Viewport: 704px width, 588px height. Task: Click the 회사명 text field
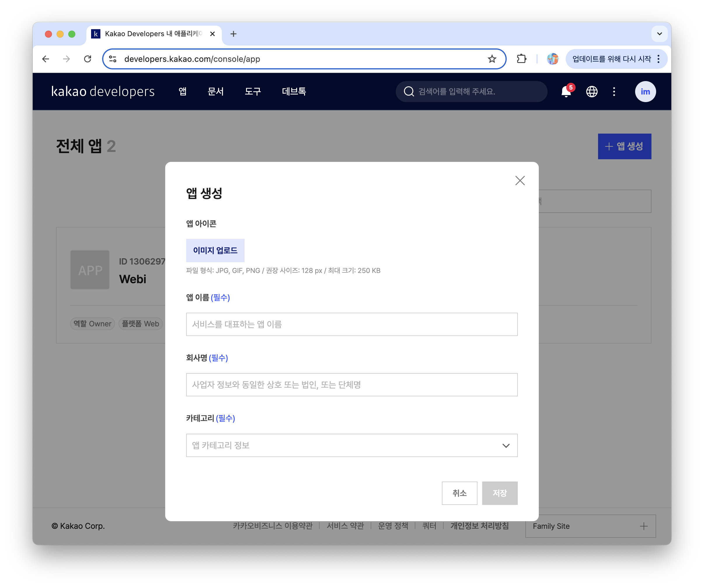(x=352, y=385)
